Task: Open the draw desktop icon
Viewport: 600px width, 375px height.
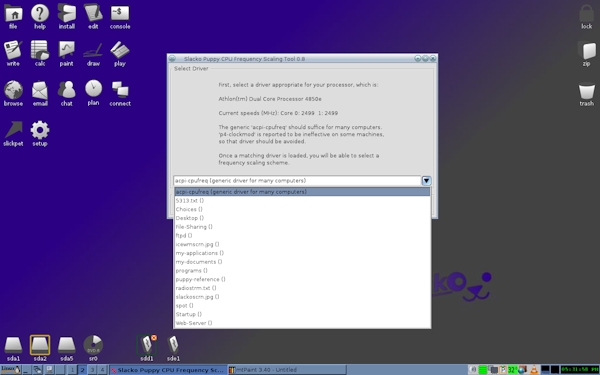Action: pyautogui.click(x=93, y=54)
